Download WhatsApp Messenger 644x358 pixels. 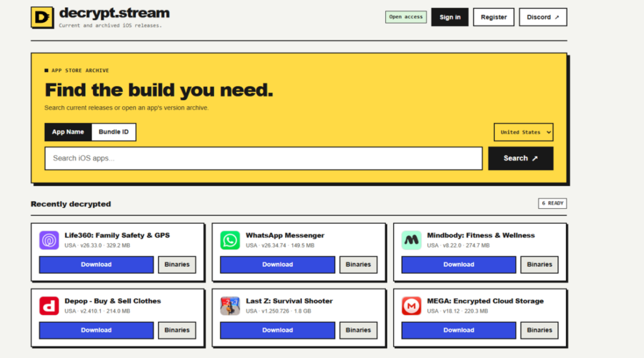pyautogui.click(x=278, y=265)
